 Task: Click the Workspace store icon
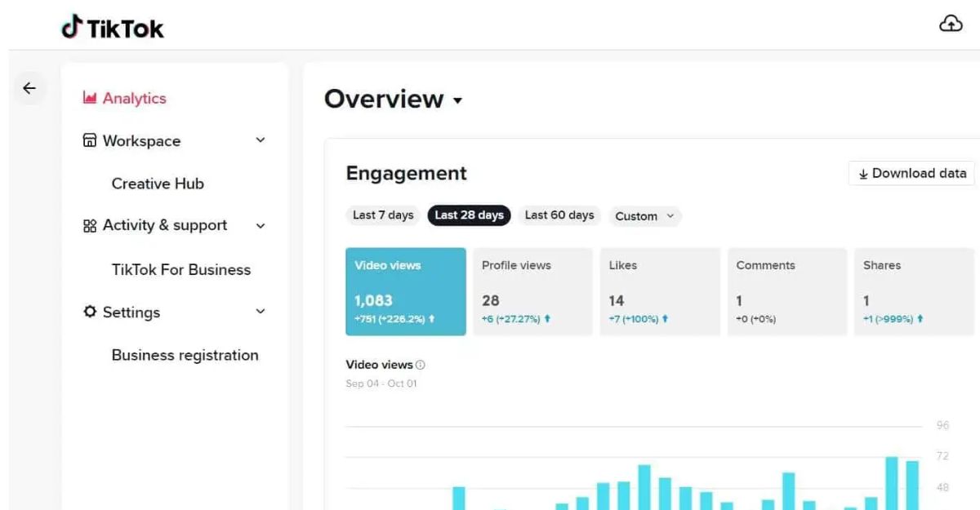point(90,140)
